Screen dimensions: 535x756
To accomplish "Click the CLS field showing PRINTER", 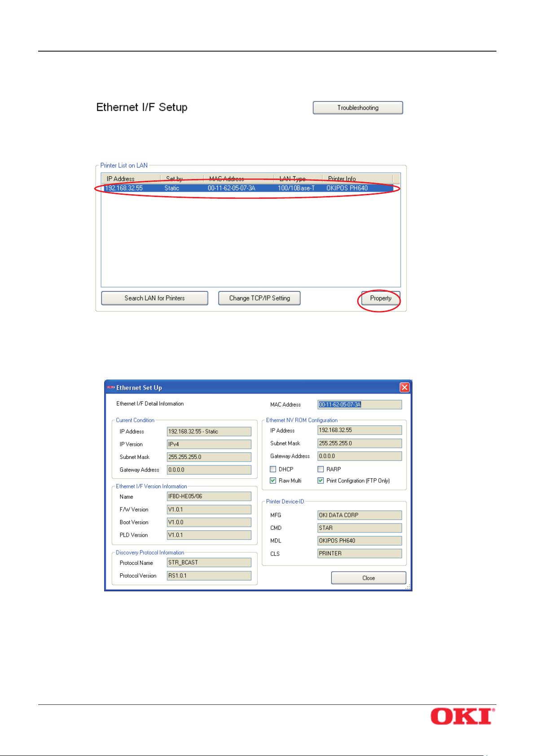I will (360, 554).
